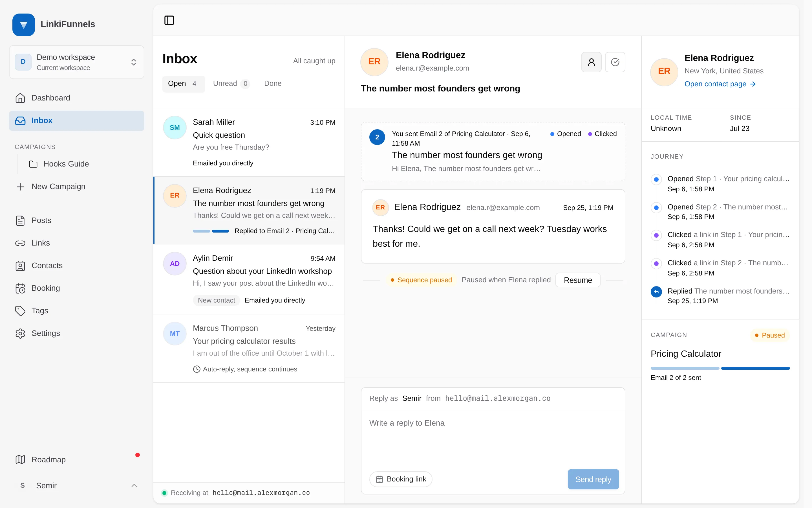The height and width of the screenshot is (508, 812).
Task: Open Marcus Thompson's conversation
Action: point(249,349)
